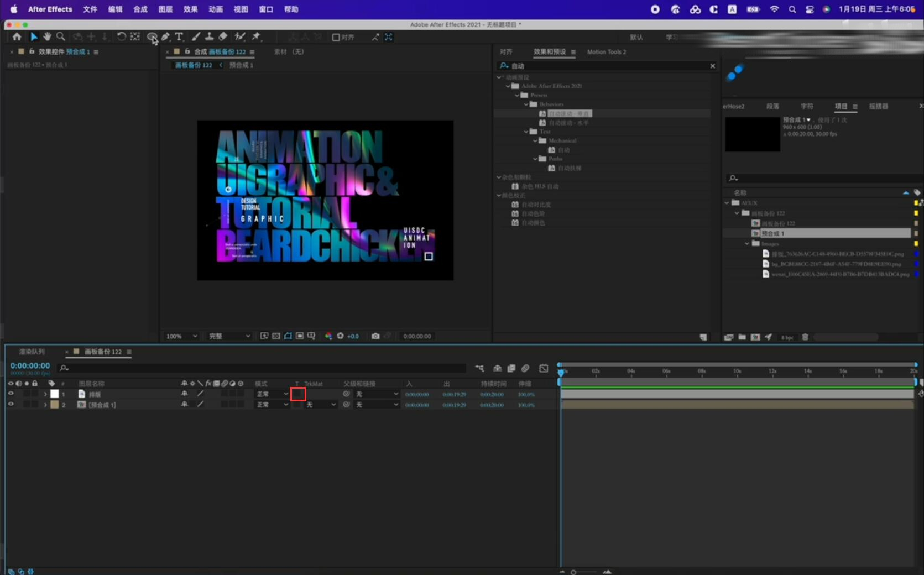The image size is (924, 575).
Task: Select the Clone Stamp tool
Action: (210, 36)
